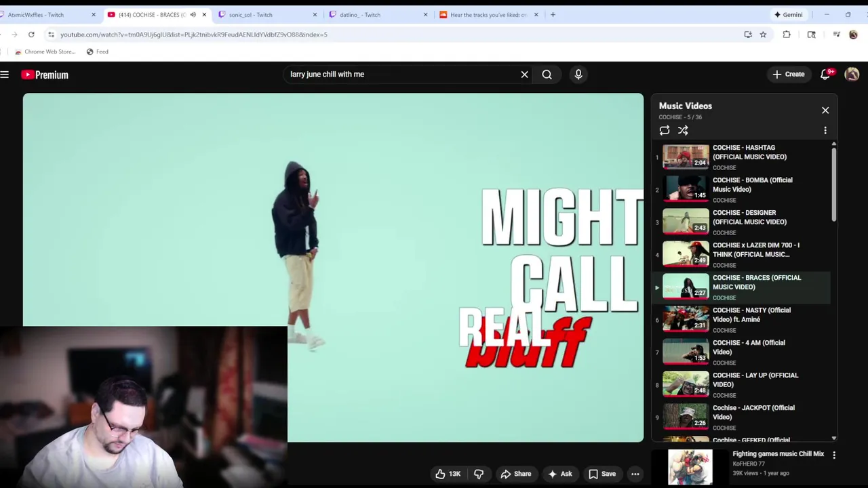Open the Feed bookmark
The height and width of the screenshot is (488, 868).
[x=97, y=52]
